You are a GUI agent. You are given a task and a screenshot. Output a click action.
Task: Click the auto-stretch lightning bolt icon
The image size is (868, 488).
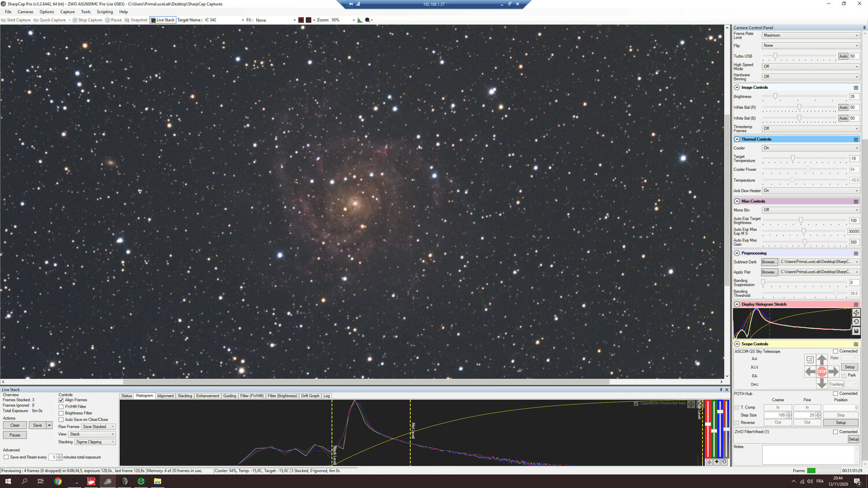[x=856, y=313]
